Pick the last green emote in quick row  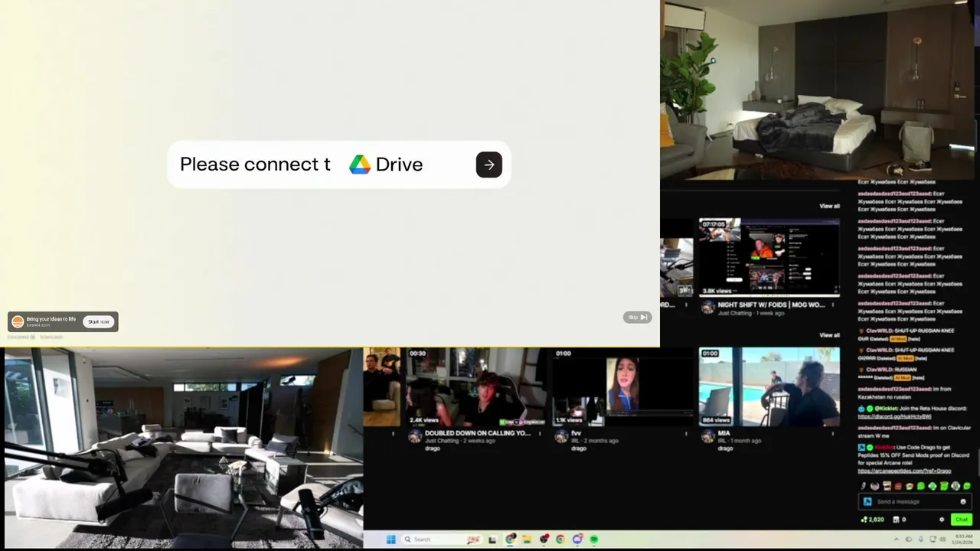tap(966, 486)
